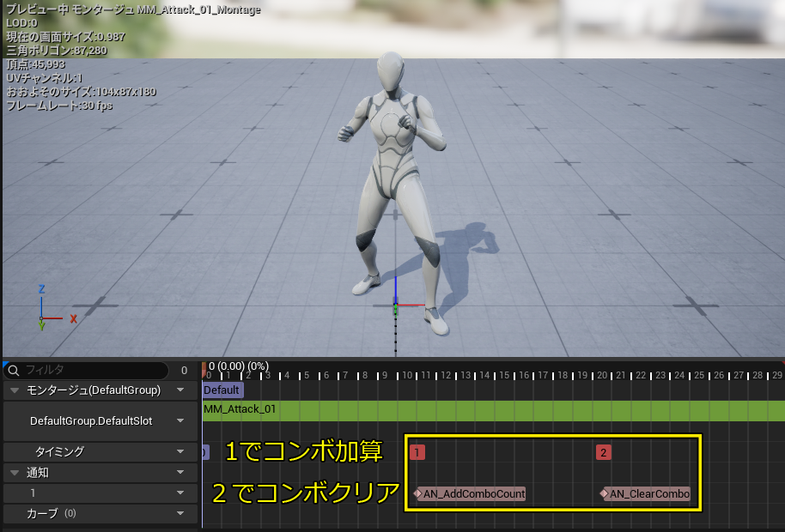Select the AN_AddComboCount notify
The height and width of the screenshot is (532, 785).
[471, 494]
